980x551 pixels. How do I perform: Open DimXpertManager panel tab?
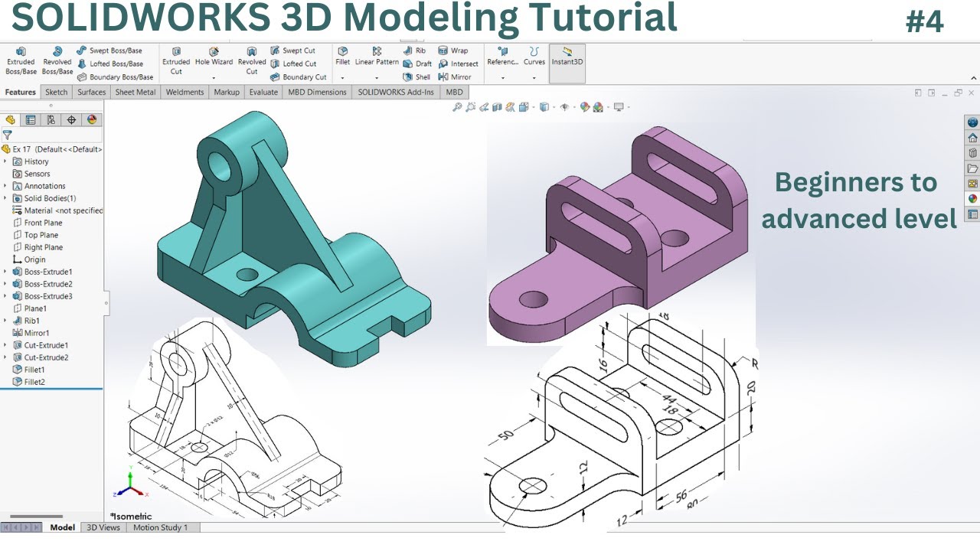pos(71,119)
